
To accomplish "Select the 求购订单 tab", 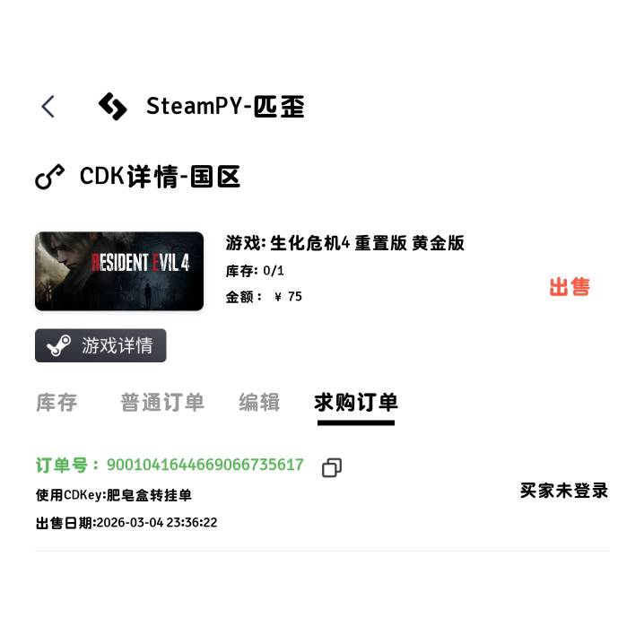I will coord(356,402).
